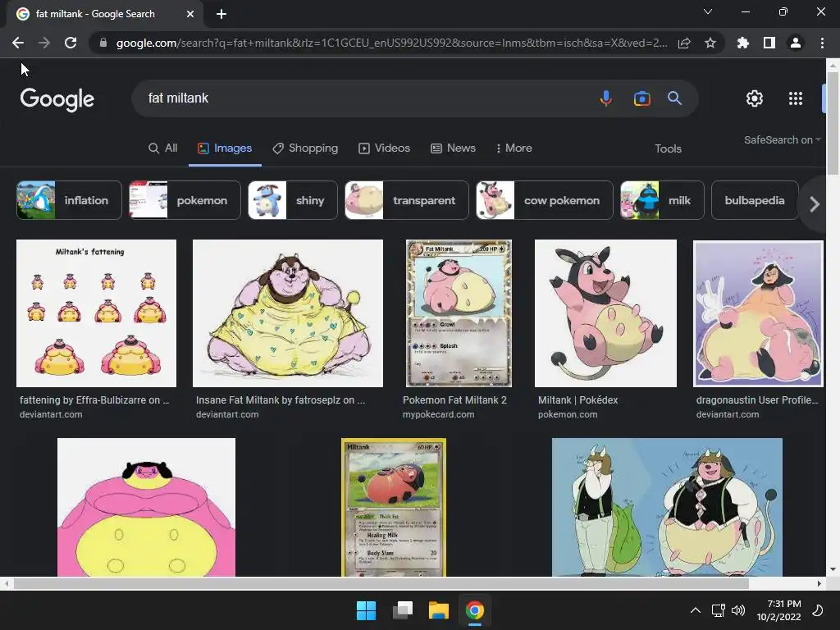
Task: Switch to the Shopping tab
Action: (305, 148)
